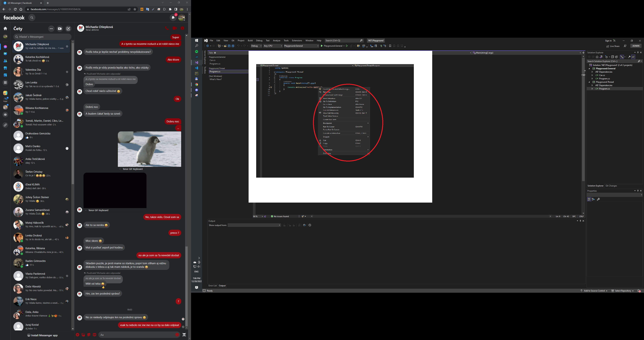
Task: Start debugging Playground.General with green play
Action: 322,46
